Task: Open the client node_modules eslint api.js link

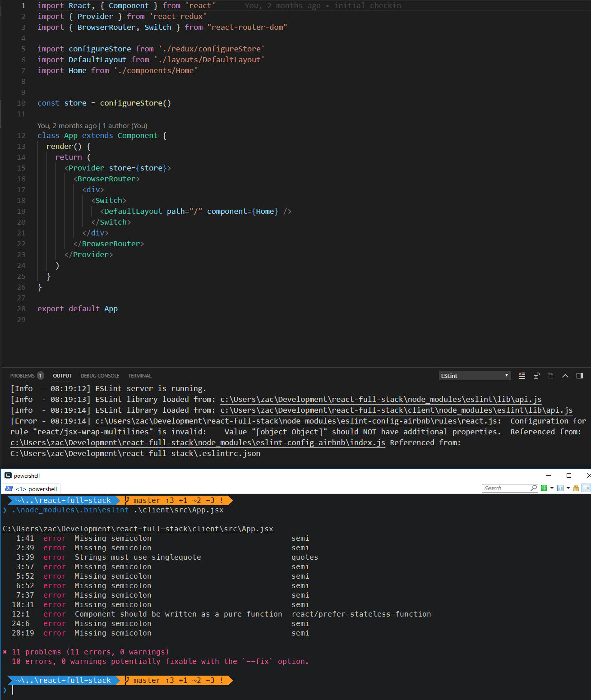Action: (x=397, y=410)
